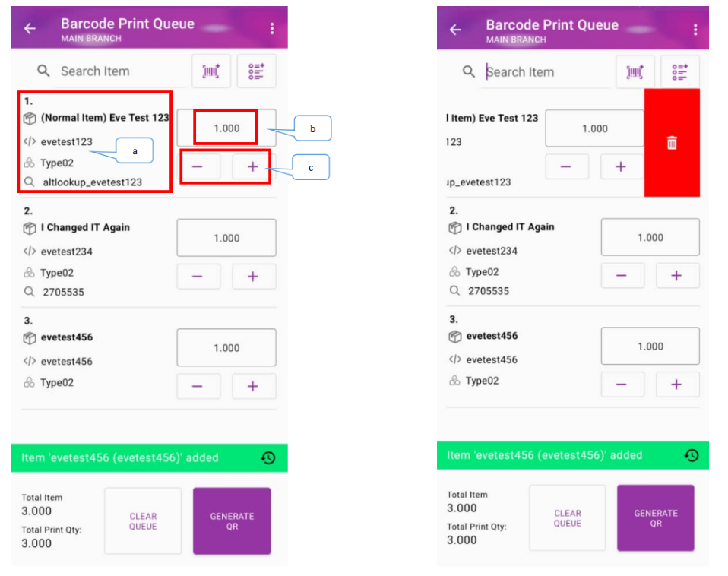The image size is (728, 576).
Task: Tap the back arrow in left screen header
Action: click(x=30, y=29)
